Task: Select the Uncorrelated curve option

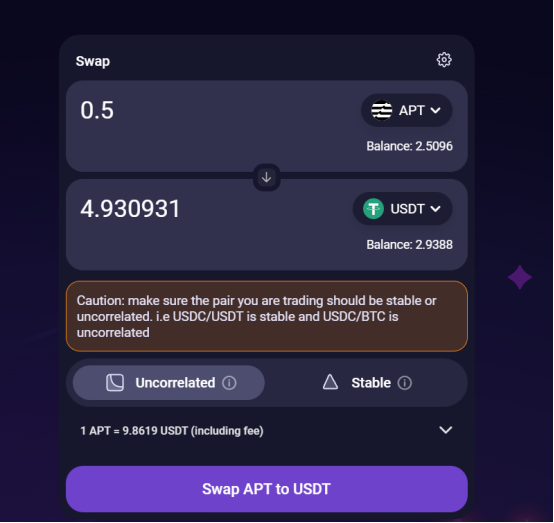Action: (x=169, y=383)
